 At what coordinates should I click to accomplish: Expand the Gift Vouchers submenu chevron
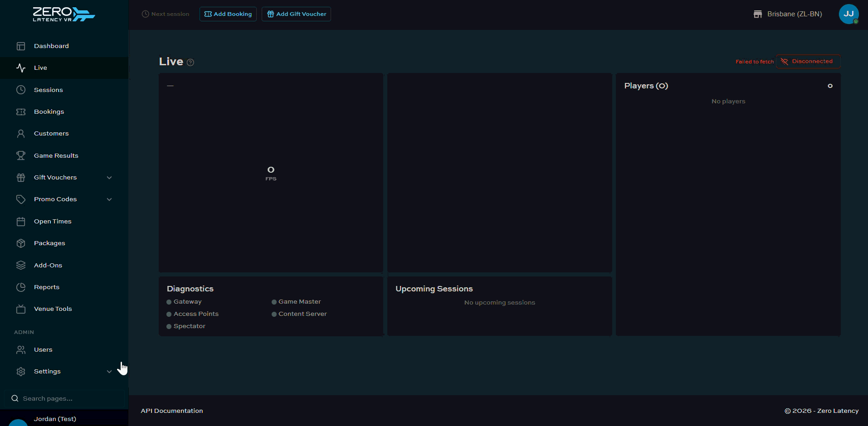pyautogui.click(x=109, y=178)
